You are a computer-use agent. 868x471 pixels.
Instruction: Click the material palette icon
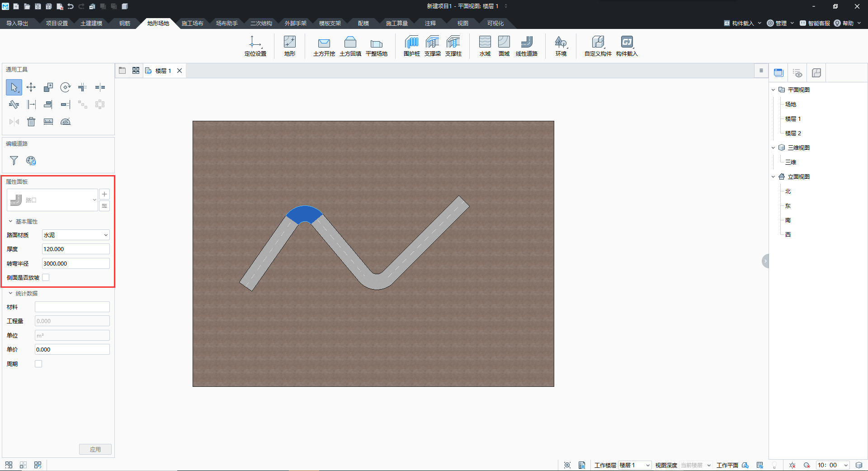31,161
